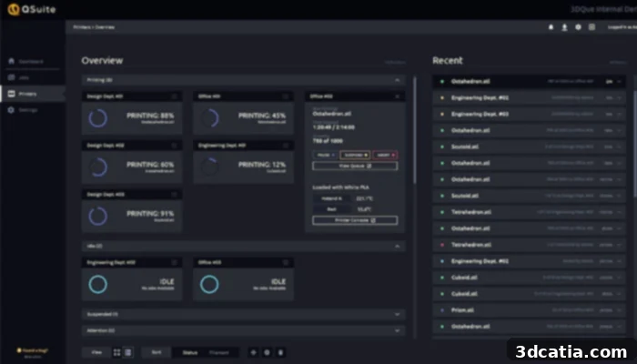
Task: Click the Overview panel vertical scrollbar
Action: pos(414,130)
